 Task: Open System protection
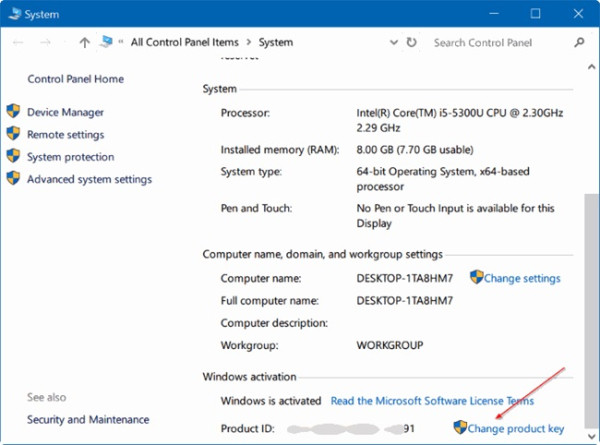click(71, 157)
